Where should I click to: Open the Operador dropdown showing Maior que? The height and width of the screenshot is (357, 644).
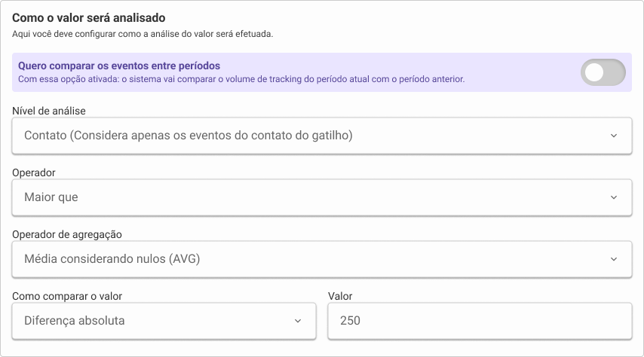321,197
